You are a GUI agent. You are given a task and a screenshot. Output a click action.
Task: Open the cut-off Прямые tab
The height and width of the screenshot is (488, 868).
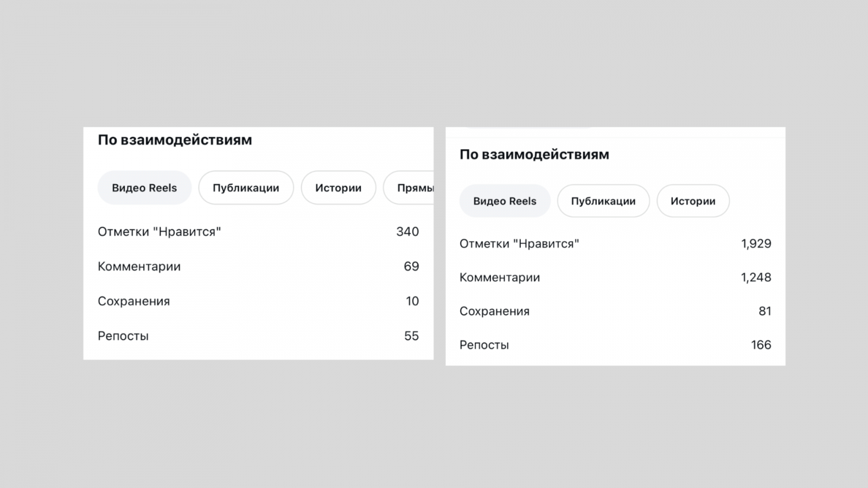tap(413, 188)
